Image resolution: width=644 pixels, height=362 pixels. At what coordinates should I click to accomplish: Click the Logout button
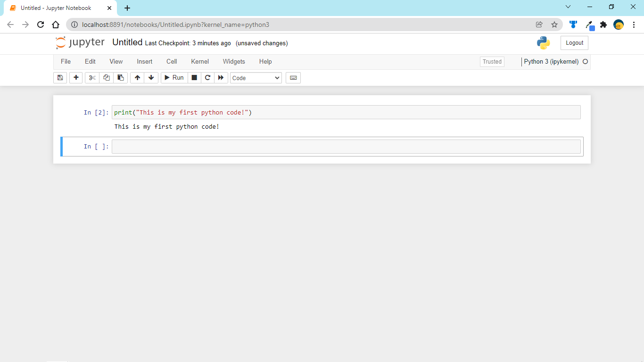tap(574, 43)
